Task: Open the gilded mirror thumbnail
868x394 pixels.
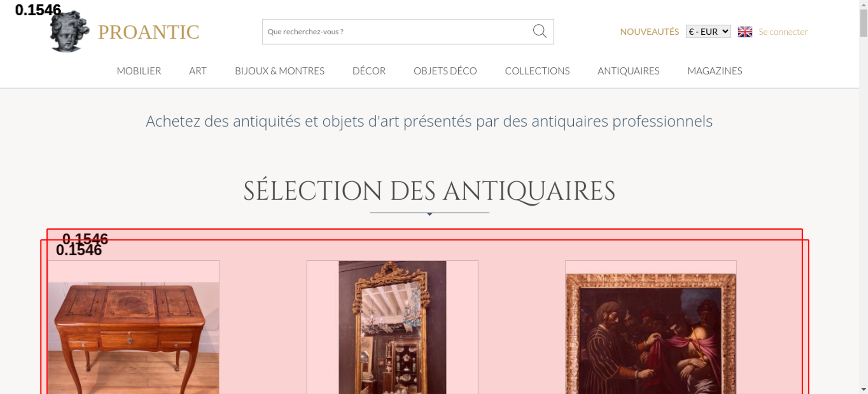Action: [x=392, y=327]
